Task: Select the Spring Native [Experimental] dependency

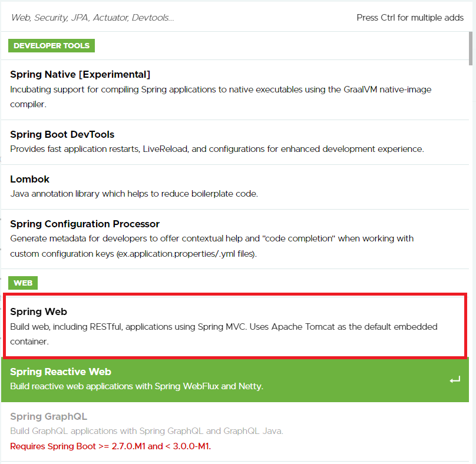Action: pos(235,90)
